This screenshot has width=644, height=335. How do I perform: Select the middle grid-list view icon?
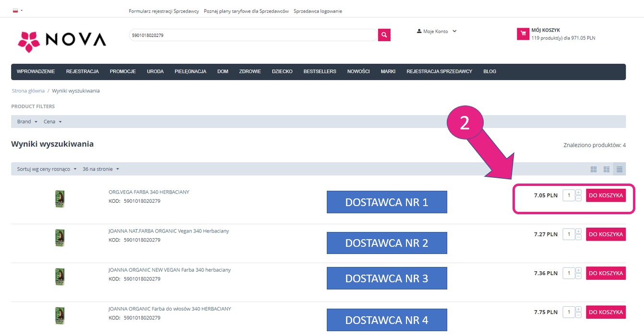click(x=607, y=169)
